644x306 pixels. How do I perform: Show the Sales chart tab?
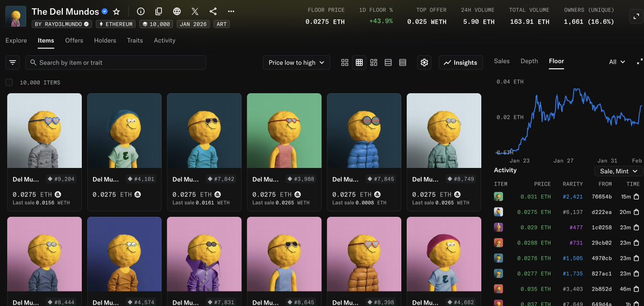[x=502, y=61]
